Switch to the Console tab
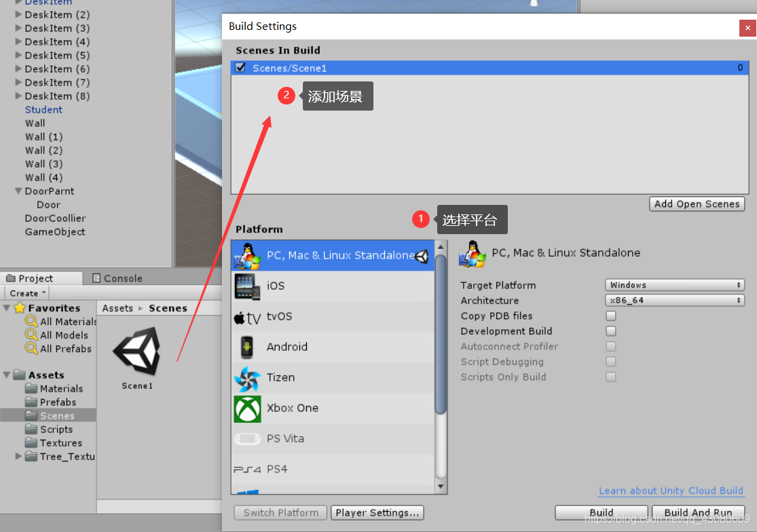Screen dimensions: 757x532 tap(117, 278)
